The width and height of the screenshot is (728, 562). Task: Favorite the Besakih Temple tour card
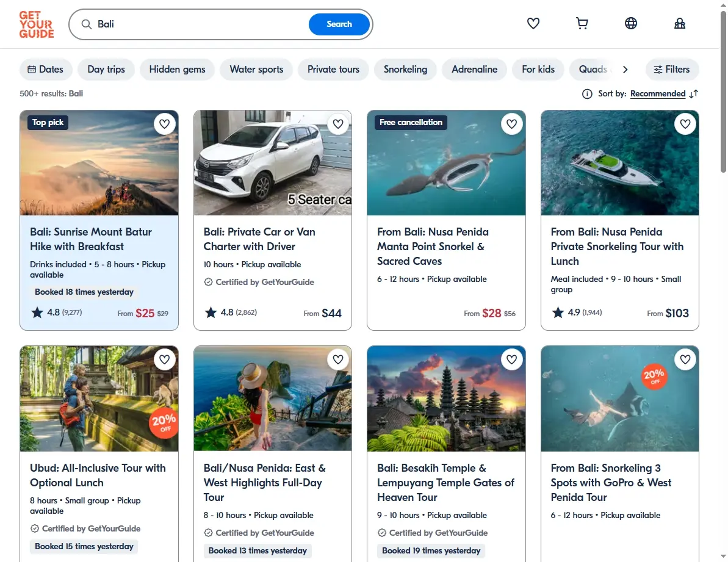click(x=511, y=359)
